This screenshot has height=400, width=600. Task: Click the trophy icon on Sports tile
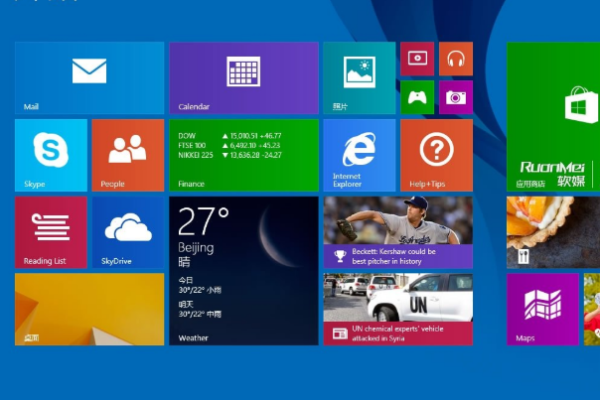pos(340,256)
